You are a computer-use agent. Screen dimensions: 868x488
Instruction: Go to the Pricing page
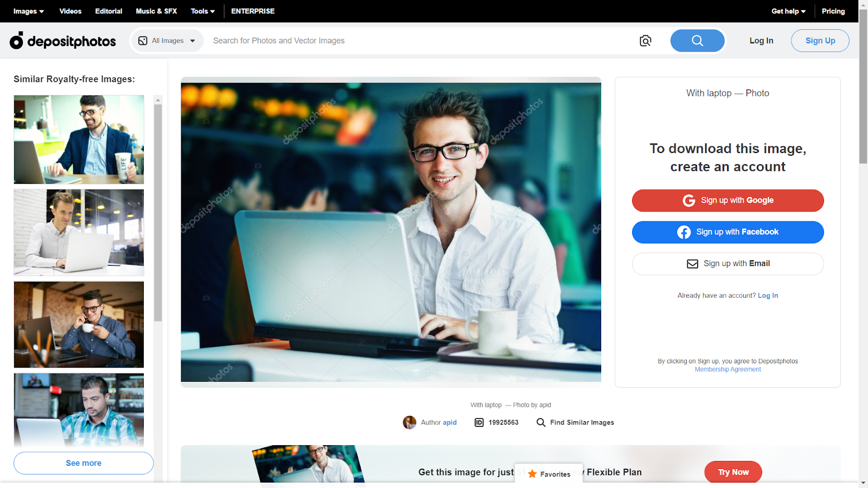[833, 11]
